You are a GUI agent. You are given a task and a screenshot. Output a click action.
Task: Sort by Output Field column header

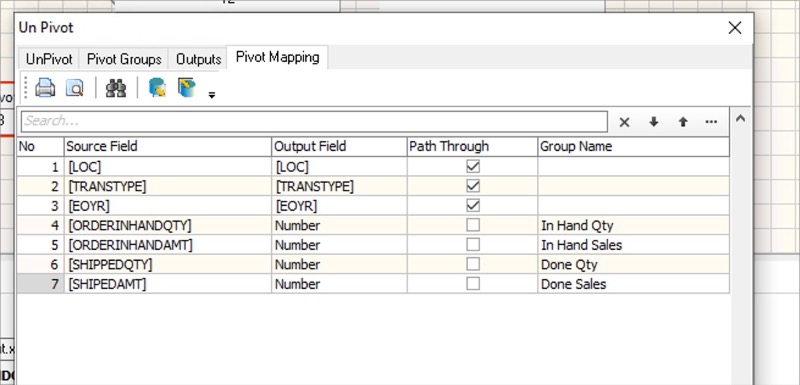[x=339, y=146]
